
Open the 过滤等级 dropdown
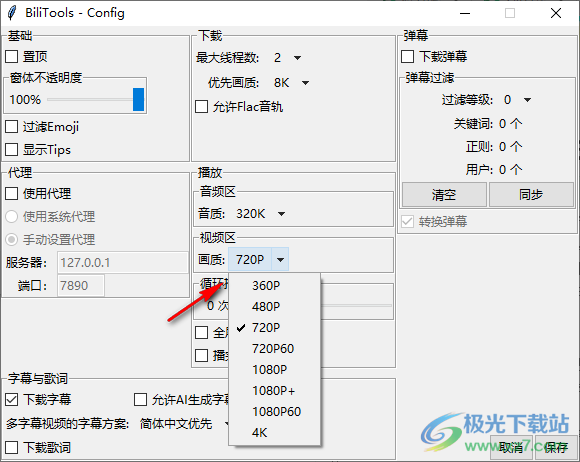point(527,100)
